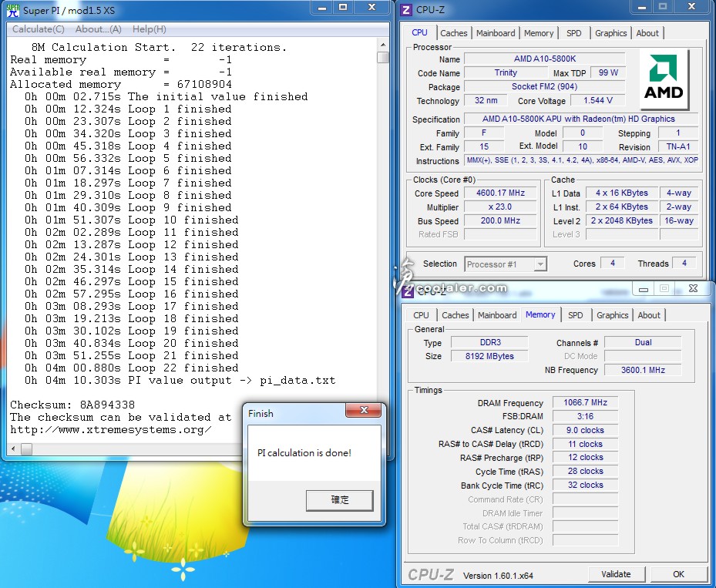The width and height of the screenshot is (716, 588).
Task: Switch to Memory tab in upper CPU-Z window
Action: point(539,33)
